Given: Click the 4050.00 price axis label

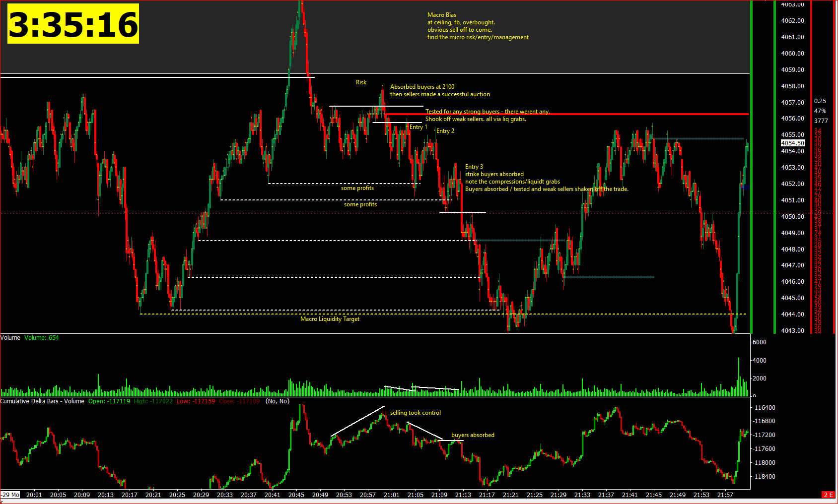Looking at the screenshot, I should click(x=793, y=217).
